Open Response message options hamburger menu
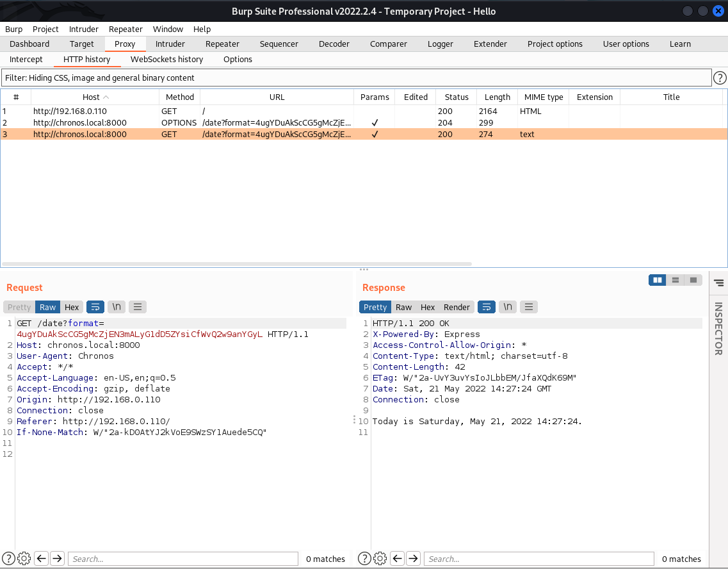The width and height of the screenshot is (728, 569). coord(529,307)
